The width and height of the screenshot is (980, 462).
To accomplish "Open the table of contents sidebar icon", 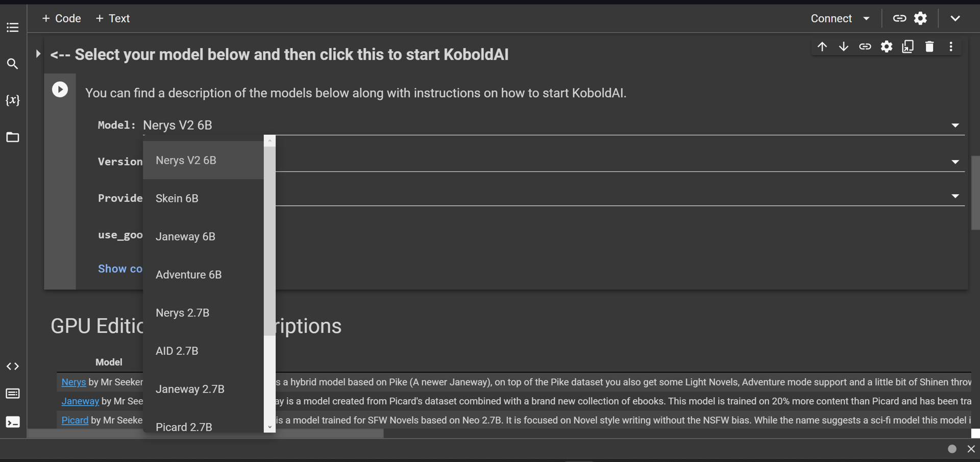I will click(x=13, y=28).
